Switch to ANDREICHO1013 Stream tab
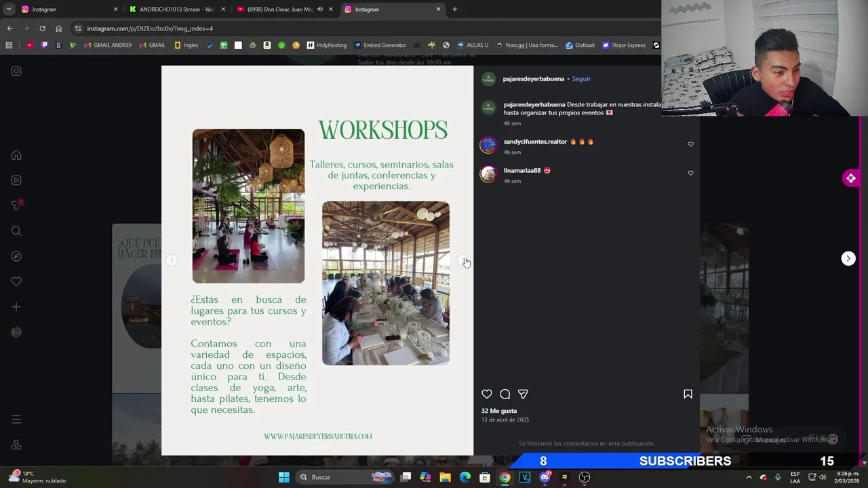The image size is (868, 488). coord(178,9)
